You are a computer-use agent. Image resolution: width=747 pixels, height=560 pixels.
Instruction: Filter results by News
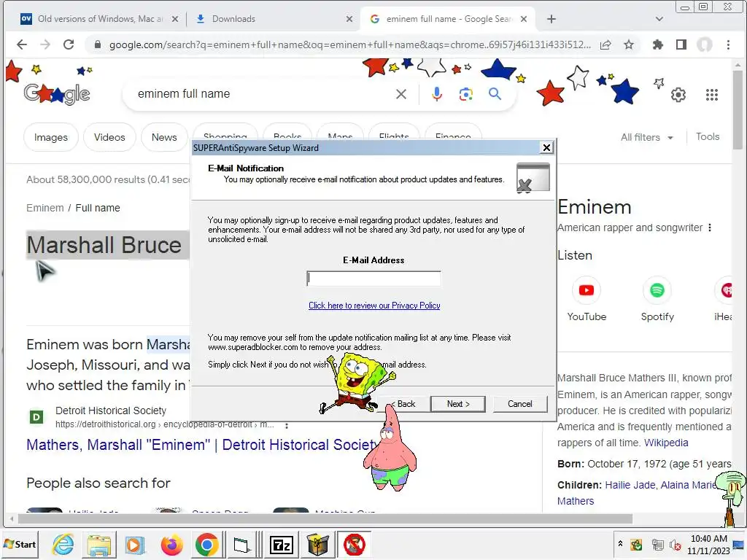pyautogui.click(x=164, y=137)
